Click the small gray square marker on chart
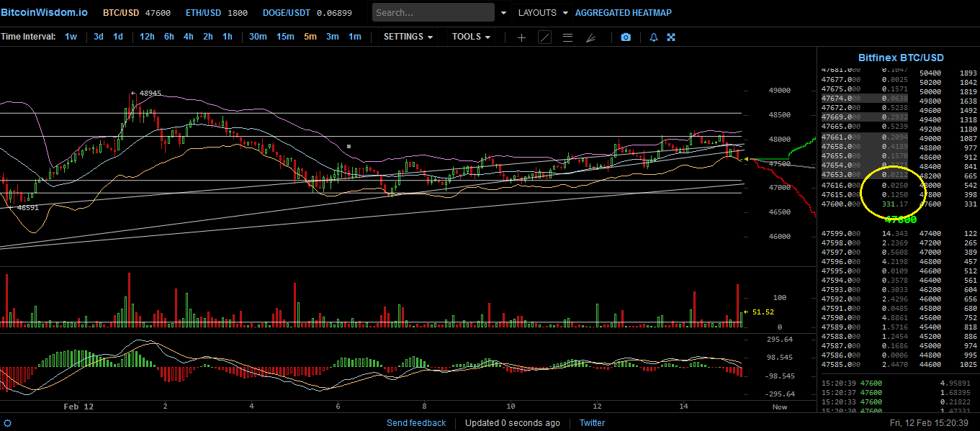This screenshot has width=980, height=431. click(x=349, y=146)
